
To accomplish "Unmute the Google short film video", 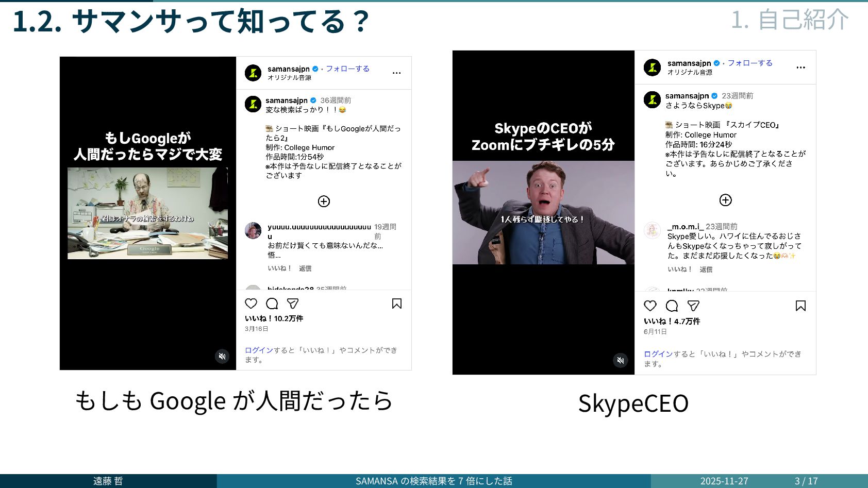I will [x=222, y=356].
